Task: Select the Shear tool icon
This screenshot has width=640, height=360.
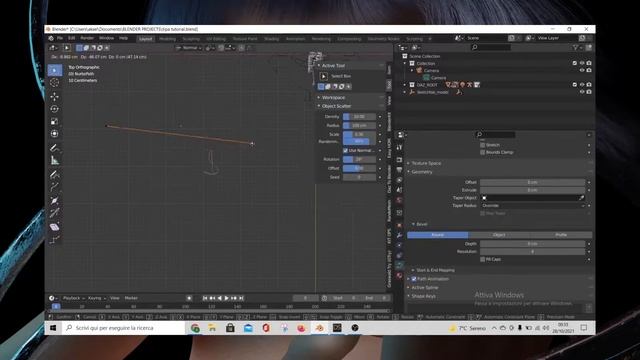Action: (55, 227)
